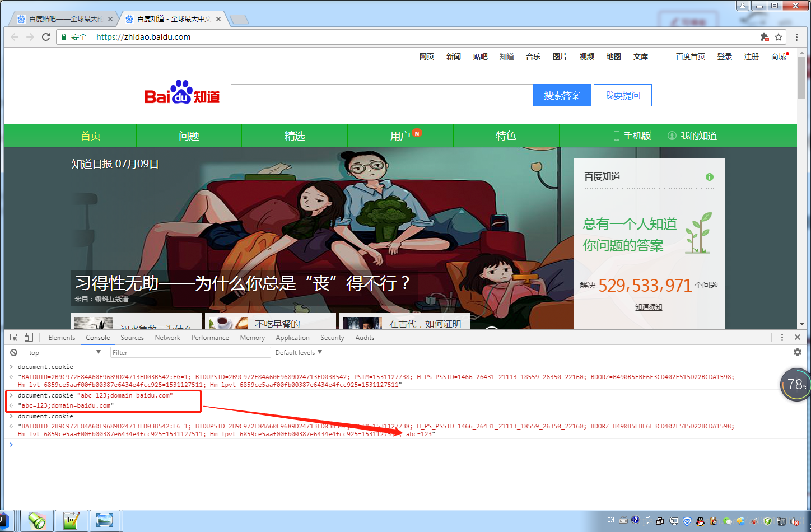Click the extension icon in address bar

coord(765,37)
